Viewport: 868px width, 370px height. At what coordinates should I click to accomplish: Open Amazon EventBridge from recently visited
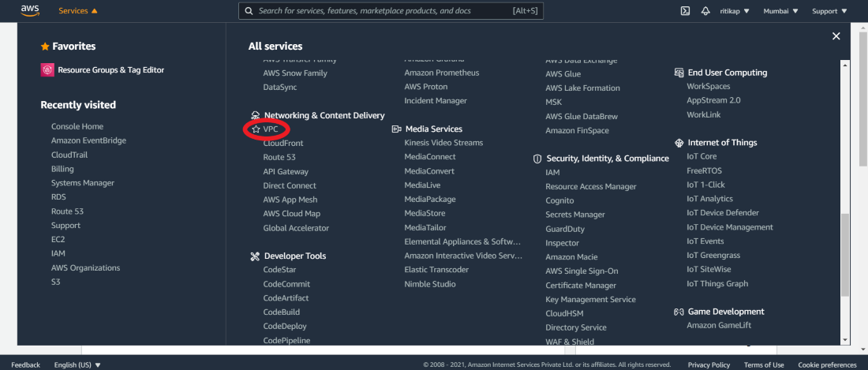(x=88, y=140)
